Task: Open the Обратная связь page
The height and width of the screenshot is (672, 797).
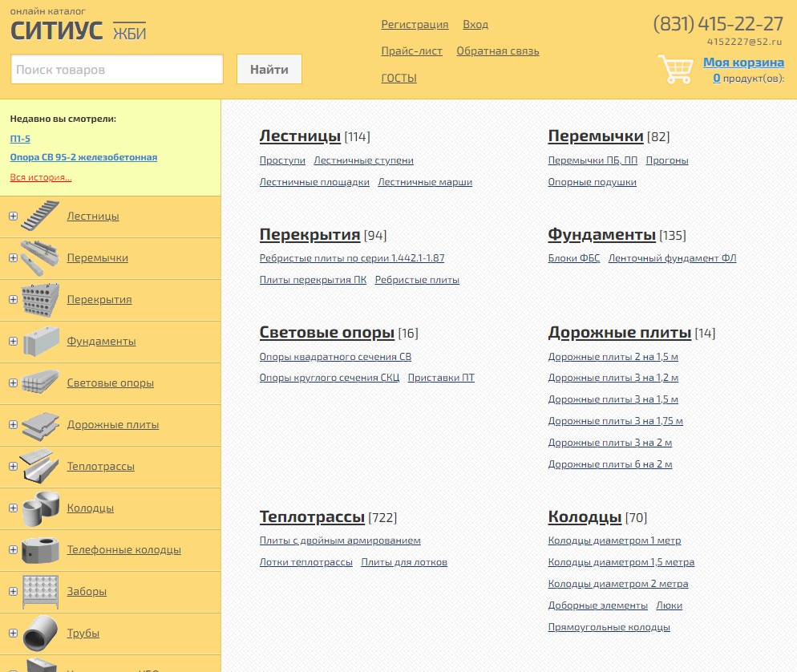Action: coord(498,51)
